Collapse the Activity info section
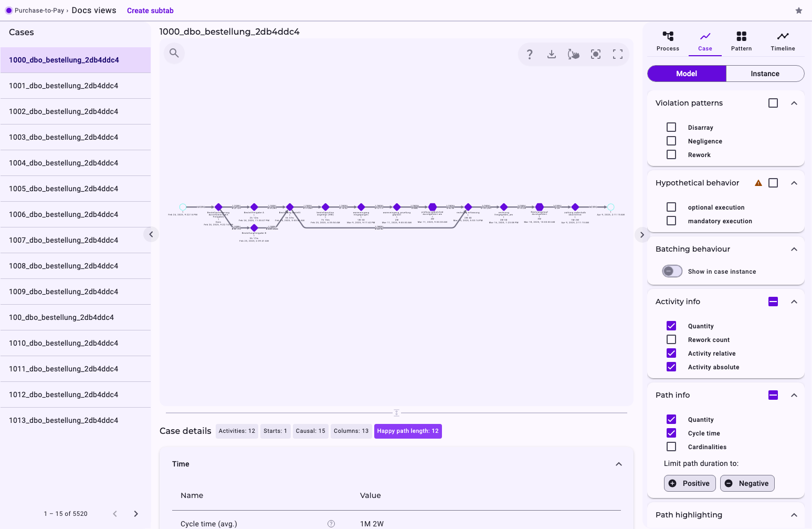The height and width of the screenshot is (529, 812). (x=794, y=302)
